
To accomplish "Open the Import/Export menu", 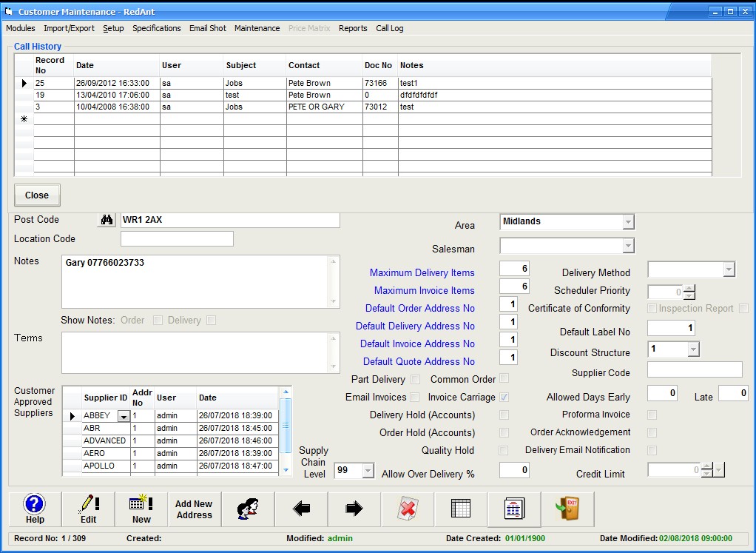I will coord(69,28).
